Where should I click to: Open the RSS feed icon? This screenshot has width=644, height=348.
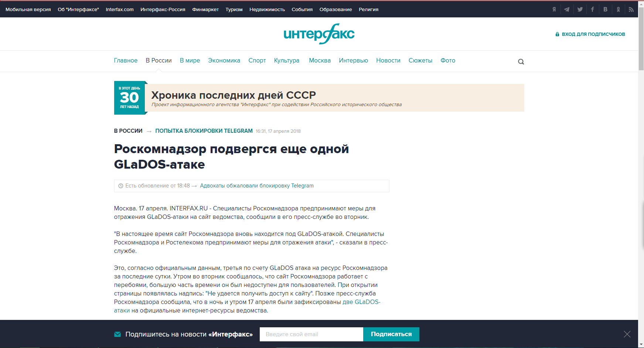point(631,9)
